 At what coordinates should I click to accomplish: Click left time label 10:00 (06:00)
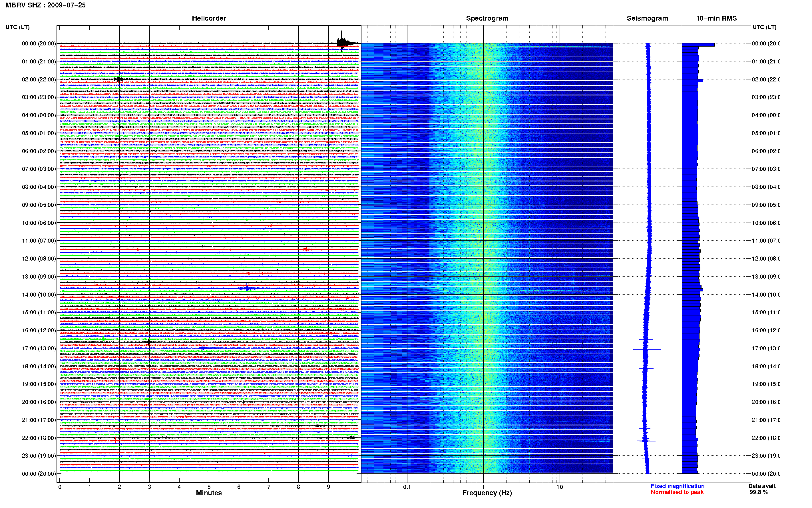(39, 223)
